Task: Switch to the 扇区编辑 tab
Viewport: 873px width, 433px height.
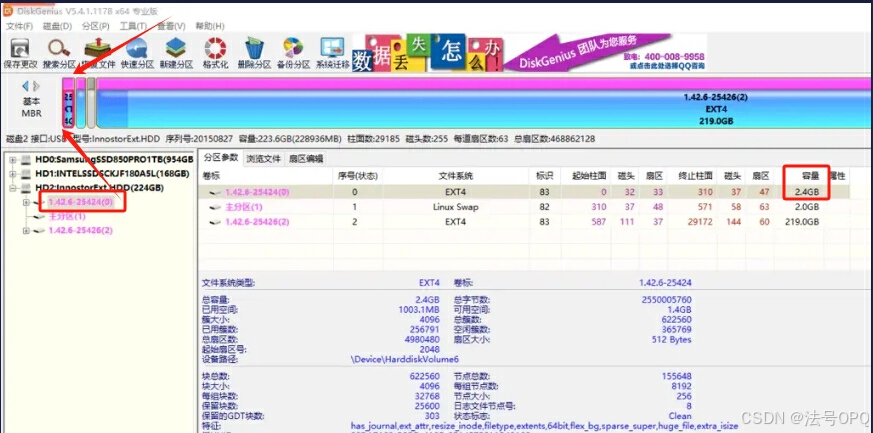Action: click(305, 159)
